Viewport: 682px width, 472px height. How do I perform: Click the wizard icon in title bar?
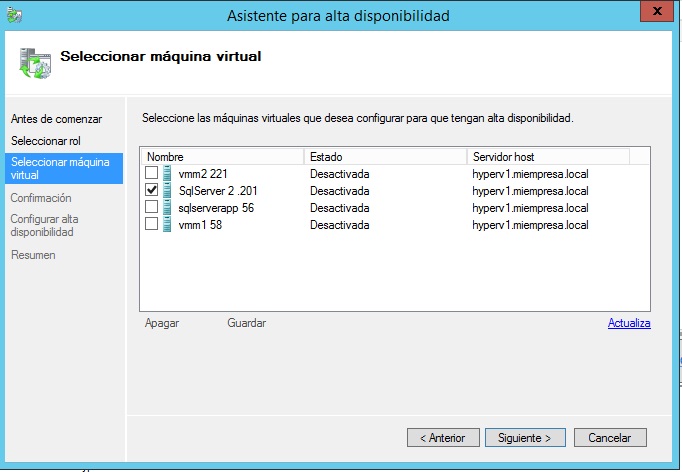[x=13, y=14]
